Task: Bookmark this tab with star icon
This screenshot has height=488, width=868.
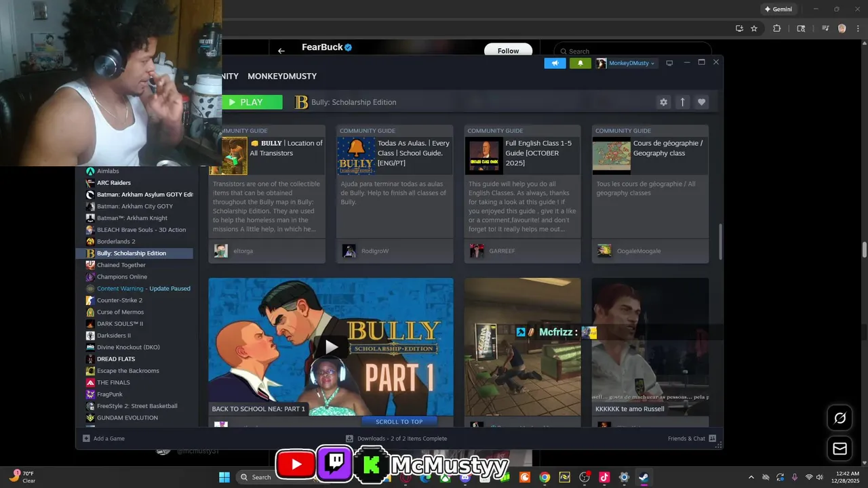Action: [x=754, y=28]
